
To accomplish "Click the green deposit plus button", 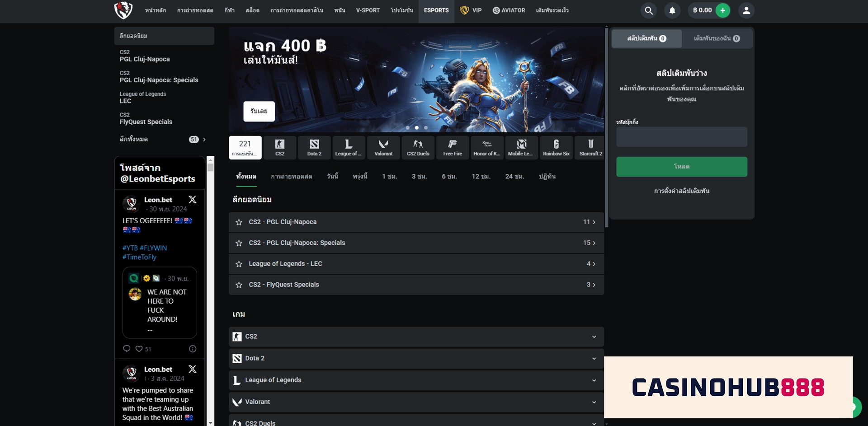I will 722,10.
